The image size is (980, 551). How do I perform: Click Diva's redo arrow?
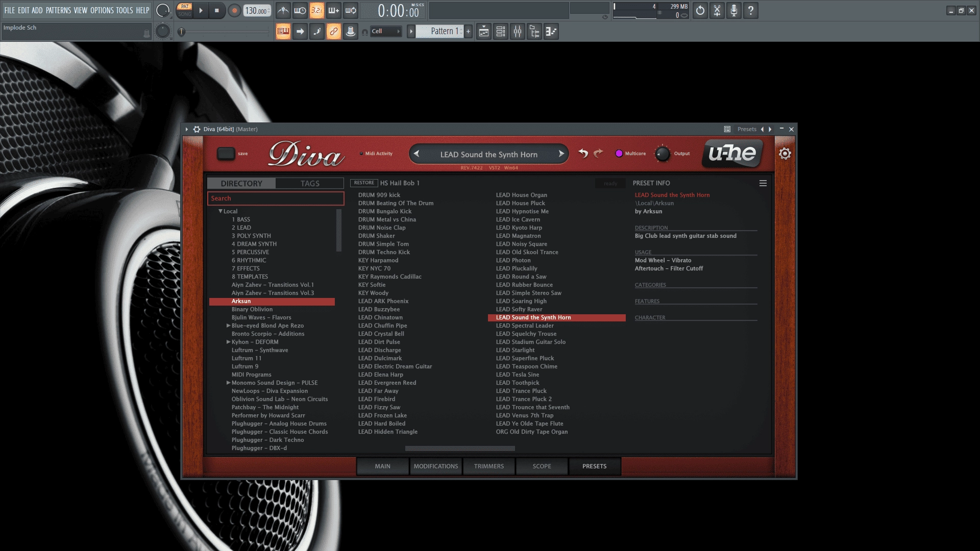[599, 153]
